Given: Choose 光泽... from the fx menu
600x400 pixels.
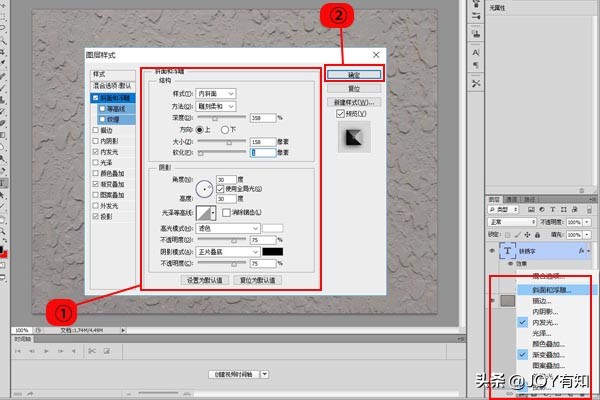Looking at the screenshot, I should [542, 333].
